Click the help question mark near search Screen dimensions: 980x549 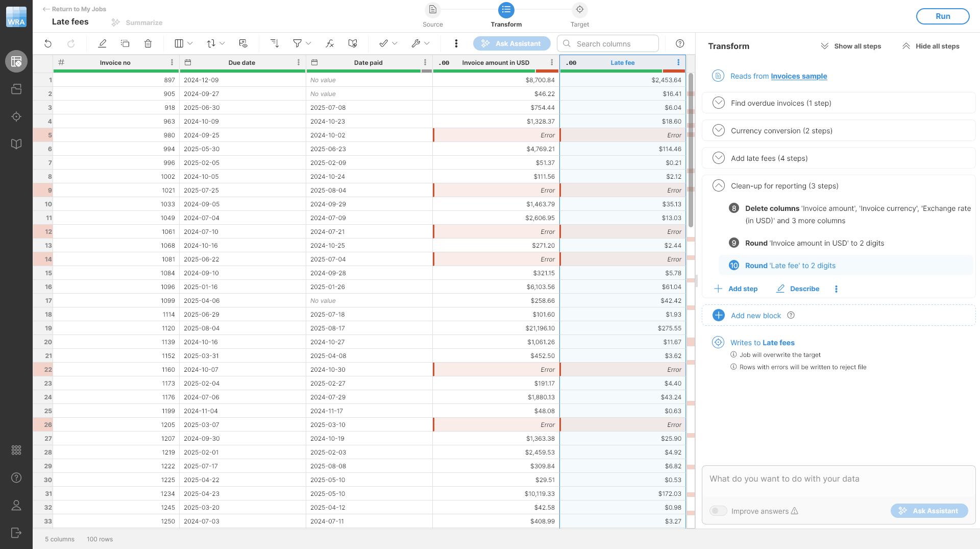[680, 43]
